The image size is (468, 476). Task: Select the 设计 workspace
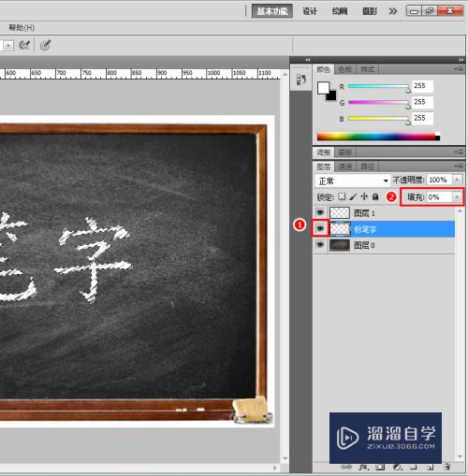click(310, 11)
